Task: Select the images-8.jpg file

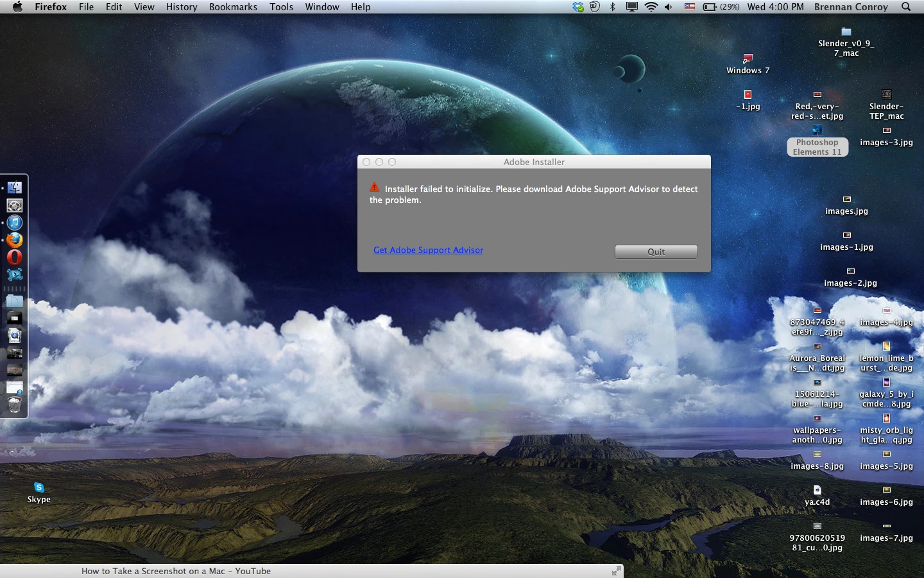Action: point(817,460)
